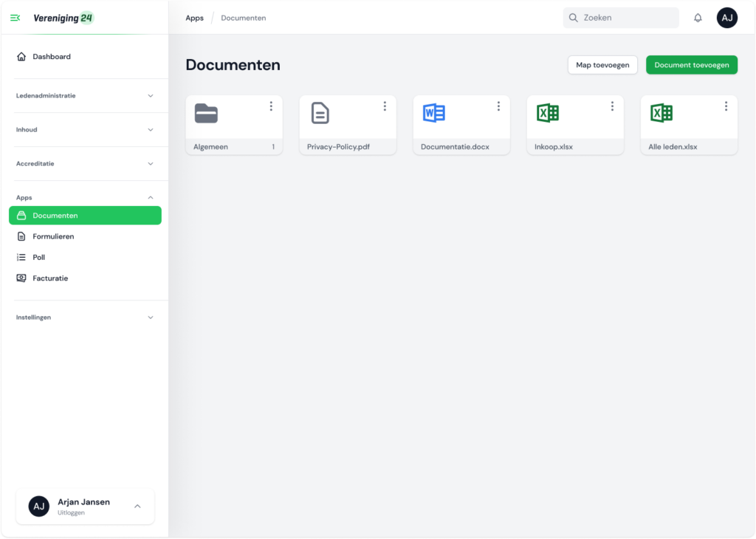This screenshot has height=539, width=756.
Task: Open the Facturatie menu item
Action: coord(50,278)
